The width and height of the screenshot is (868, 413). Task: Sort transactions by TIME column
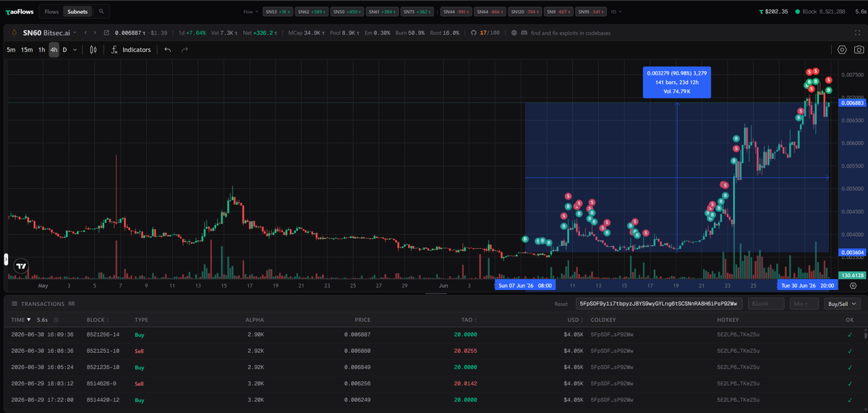click(21, 319)
